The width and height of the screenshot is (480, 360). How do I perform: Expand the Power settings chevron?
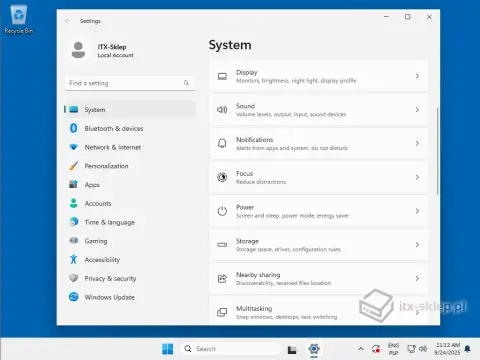coord(417,211)
